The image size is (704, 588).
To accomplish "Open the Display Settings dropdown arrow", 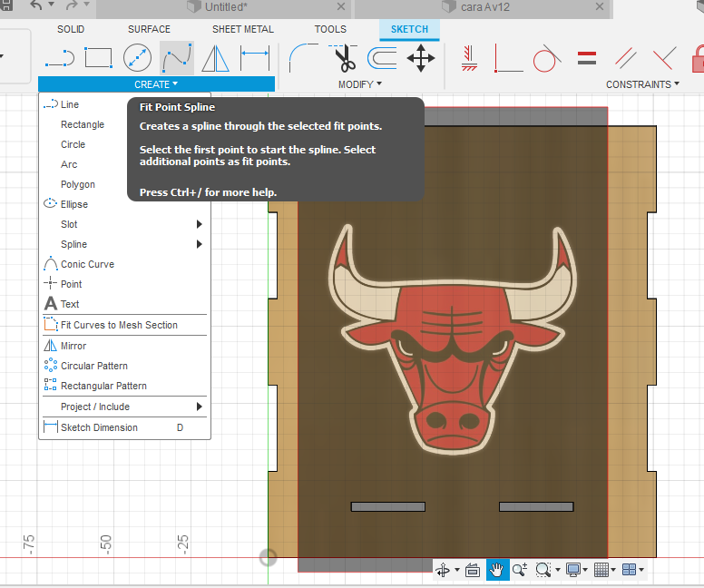I will pos(585,570).
